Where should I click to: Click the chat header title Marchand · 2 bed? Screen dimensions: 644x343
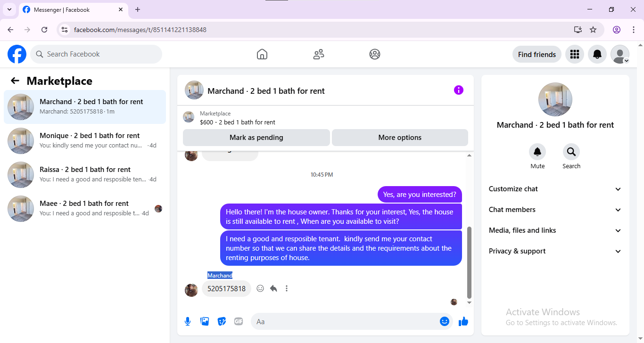[266, 91]
